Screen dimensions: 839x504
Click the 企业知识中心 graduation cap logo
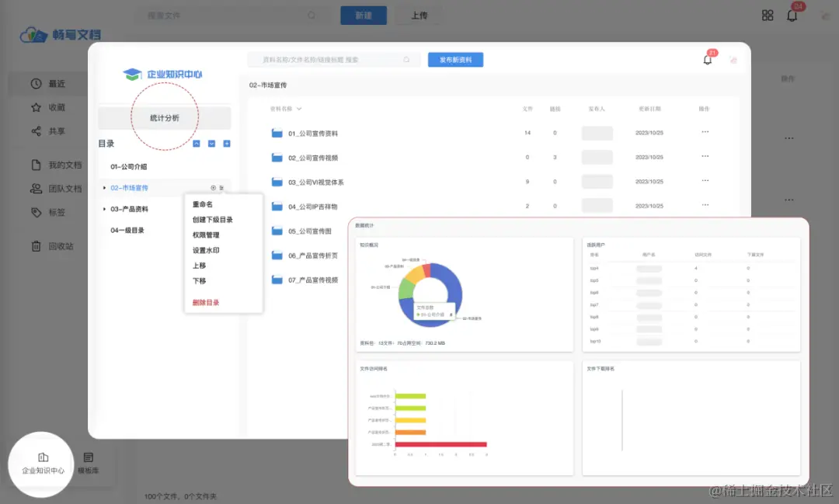162,75
